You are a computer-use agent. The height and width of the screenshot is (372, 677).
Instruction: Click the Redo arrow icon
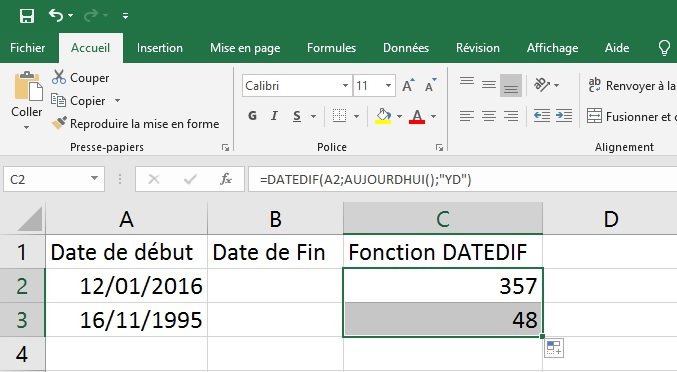(x=91, y=16)
